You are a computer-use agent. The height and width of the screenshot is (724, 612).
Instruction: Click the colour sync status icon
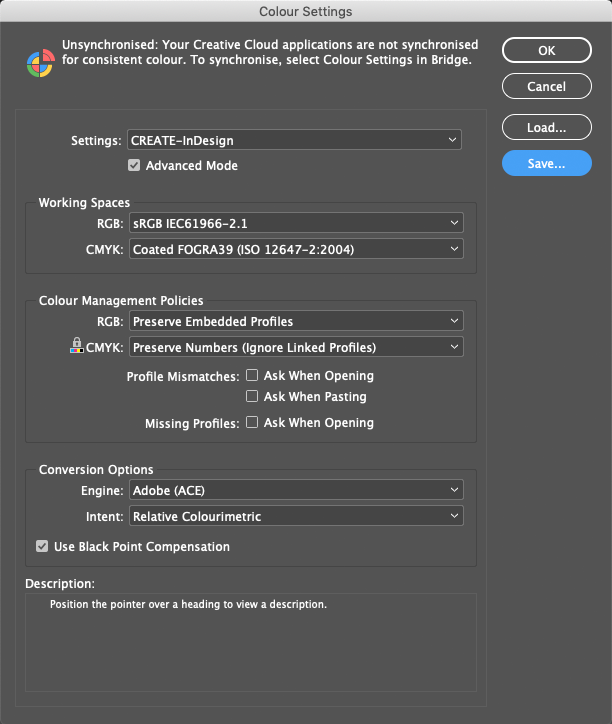[41, 63]
